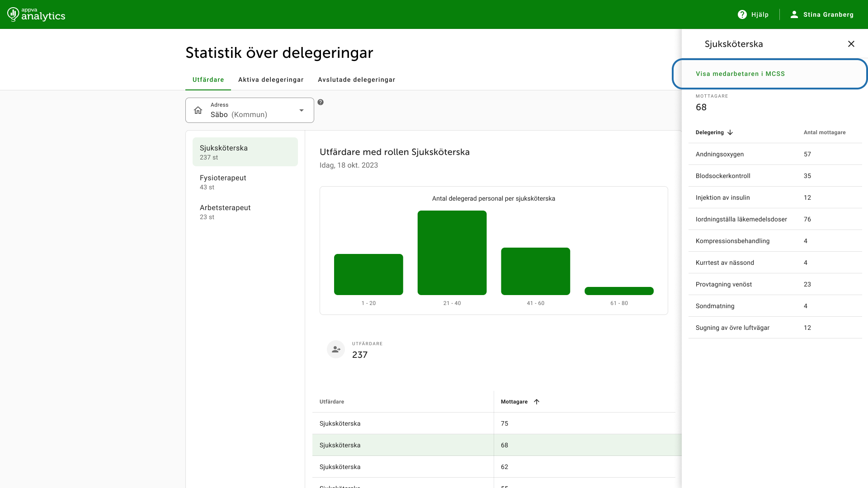
Task: Click the chart title Antal delegerad personal
Action: pyautogui.click(x=494, y=198)
